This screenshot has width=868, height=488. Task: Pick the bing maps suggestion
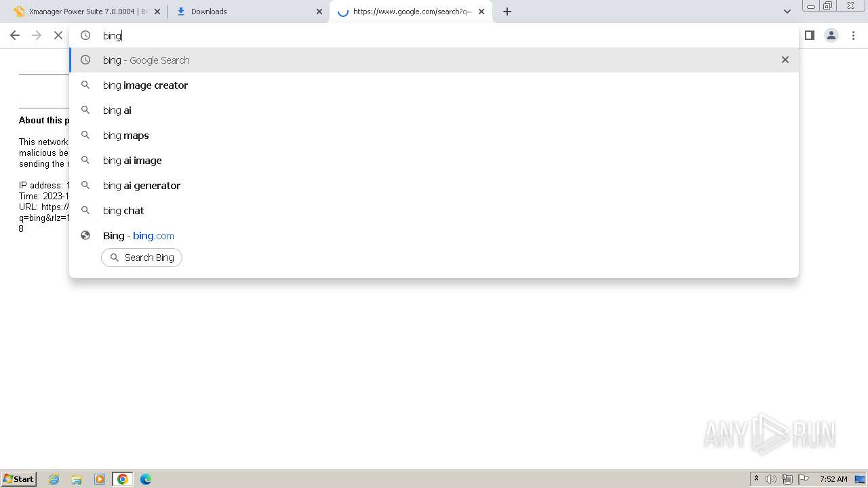[434, 136]
